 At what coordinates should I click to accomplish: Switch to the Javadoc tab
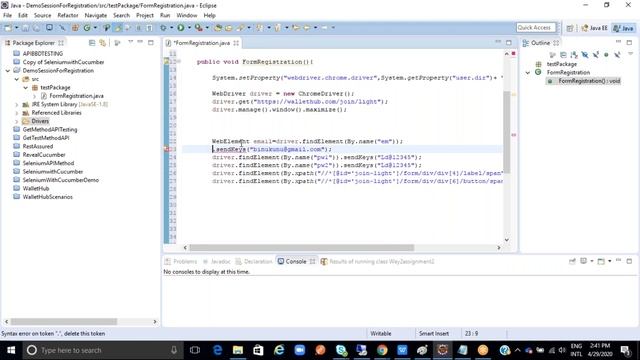tap(217, 262)
